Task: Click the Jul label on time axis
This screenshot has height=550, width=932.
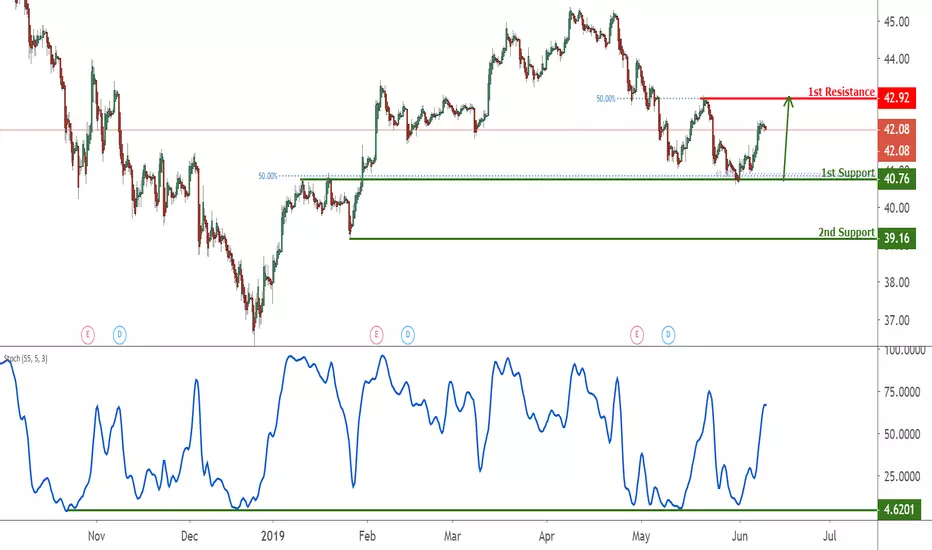Action: [x=830, y=536]
